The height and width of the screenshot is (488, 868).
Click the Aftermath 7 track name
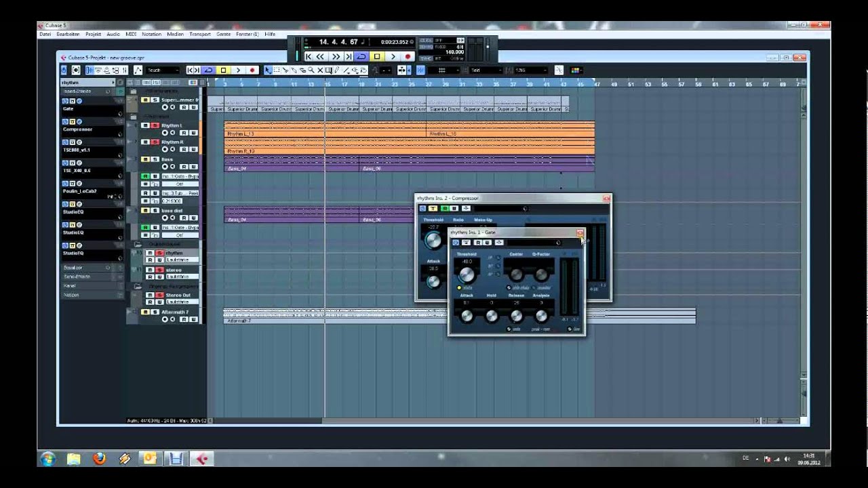pos(175,312)
